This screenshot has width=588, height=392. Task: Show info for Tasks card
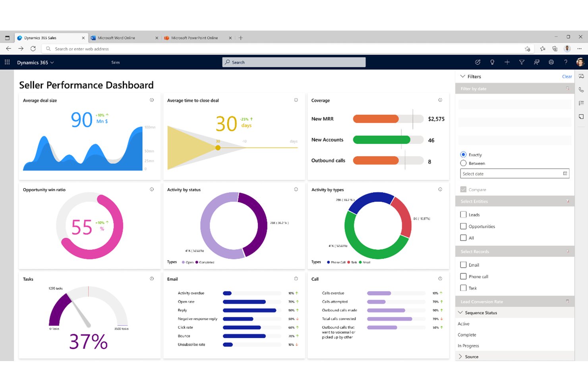(x=152, y=279)
